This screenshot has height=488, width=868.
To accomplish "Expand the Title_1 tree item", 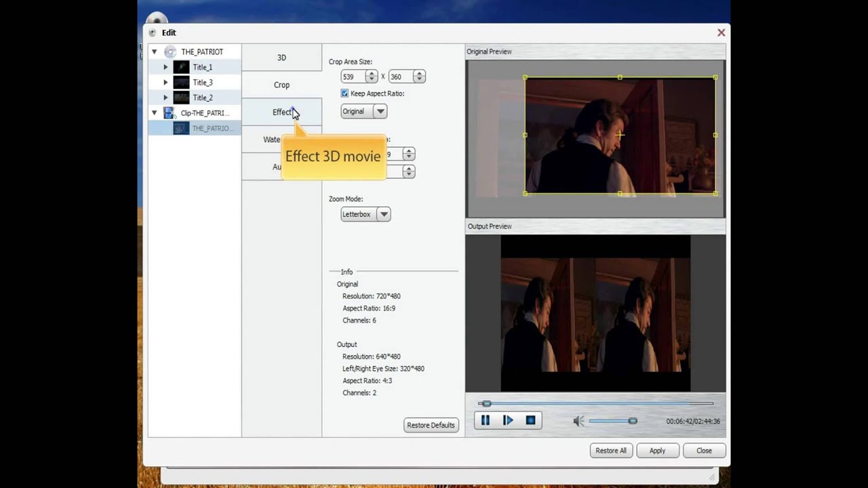I will pyautogui.click(x=165, y=67).
